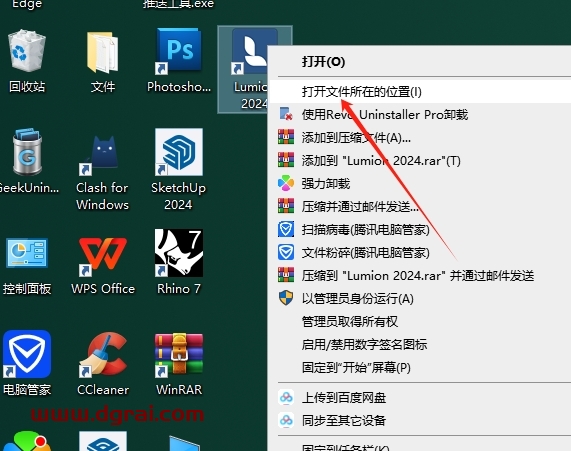Click the WPS Office label text

point(103,289)
